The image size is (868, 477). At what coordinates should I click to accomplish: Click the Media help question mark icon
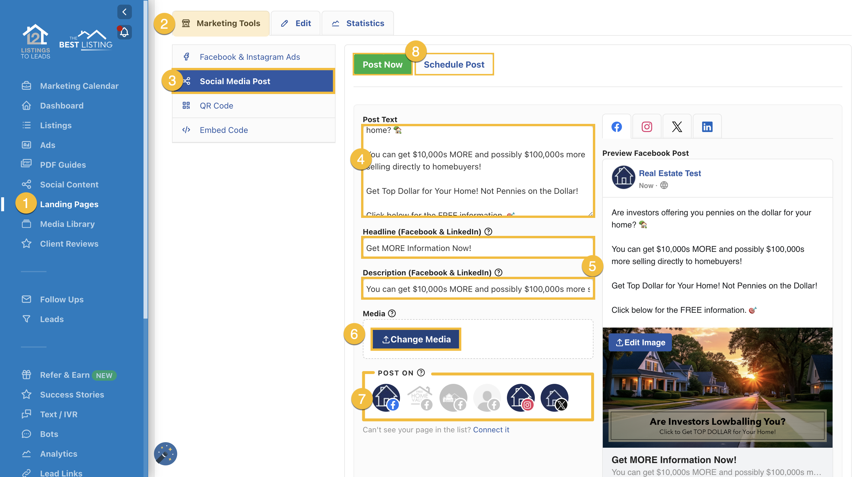pyautogui.click(x=392, y=313)
